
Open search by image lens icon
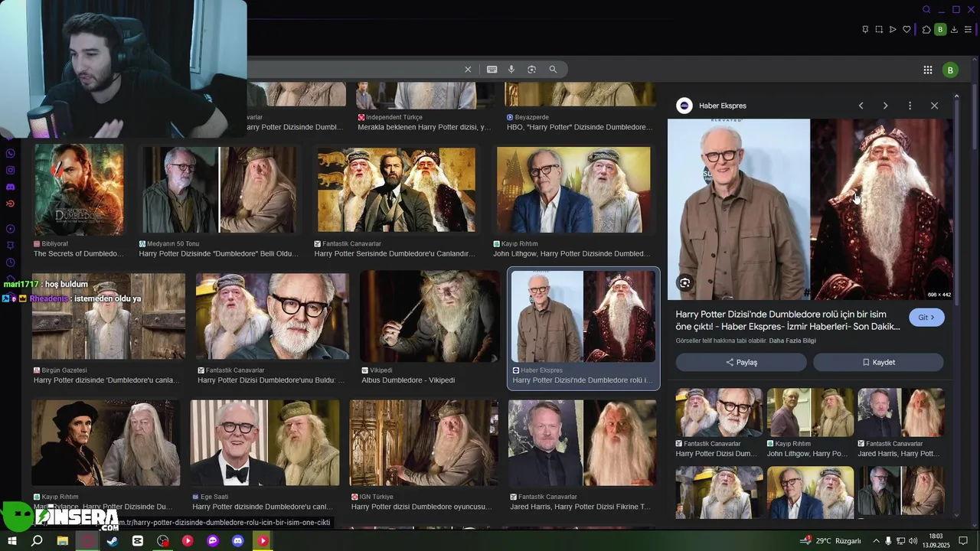[x=531, y=70]
